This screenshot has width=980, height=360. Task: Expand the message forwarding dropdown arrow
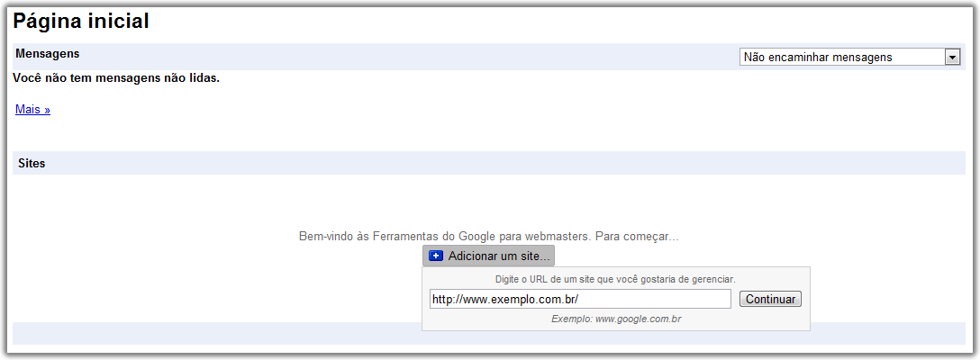coord(952,57)
